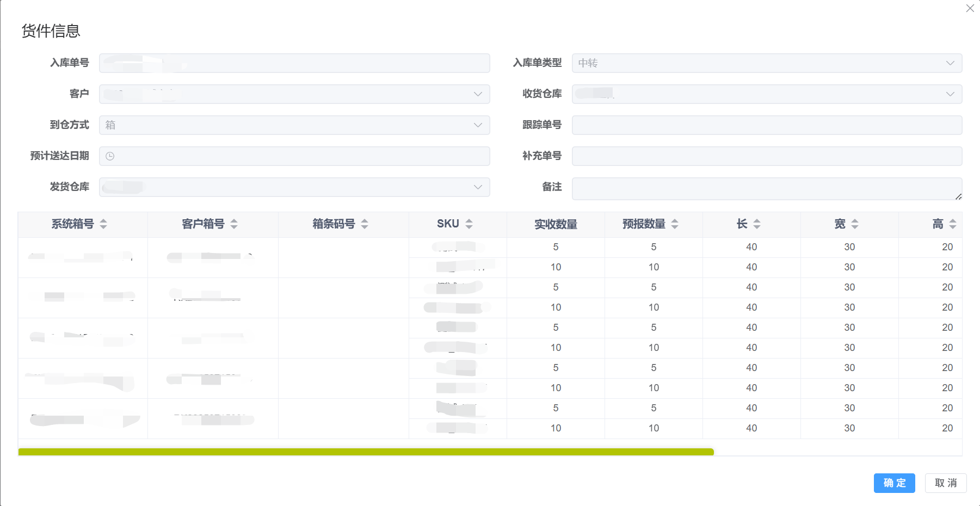Click clock icon in 预计送达日期 field

pos(110,156)
